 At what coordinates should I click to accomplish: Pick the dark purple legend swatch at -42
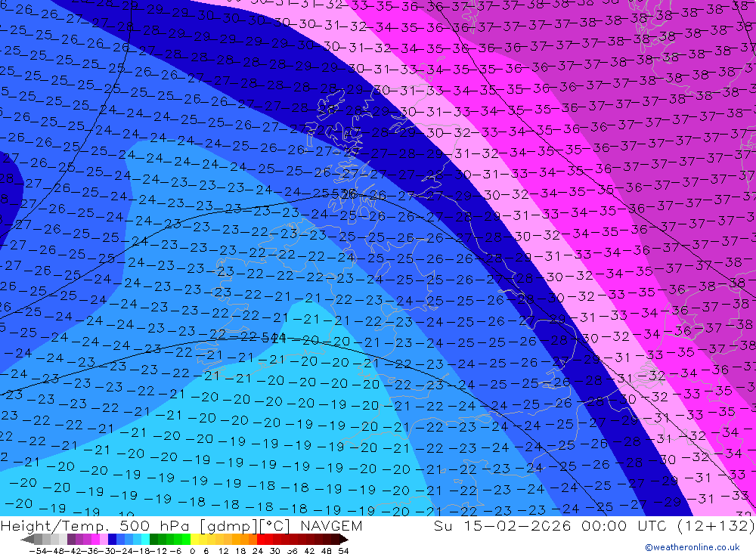(71, 539)
